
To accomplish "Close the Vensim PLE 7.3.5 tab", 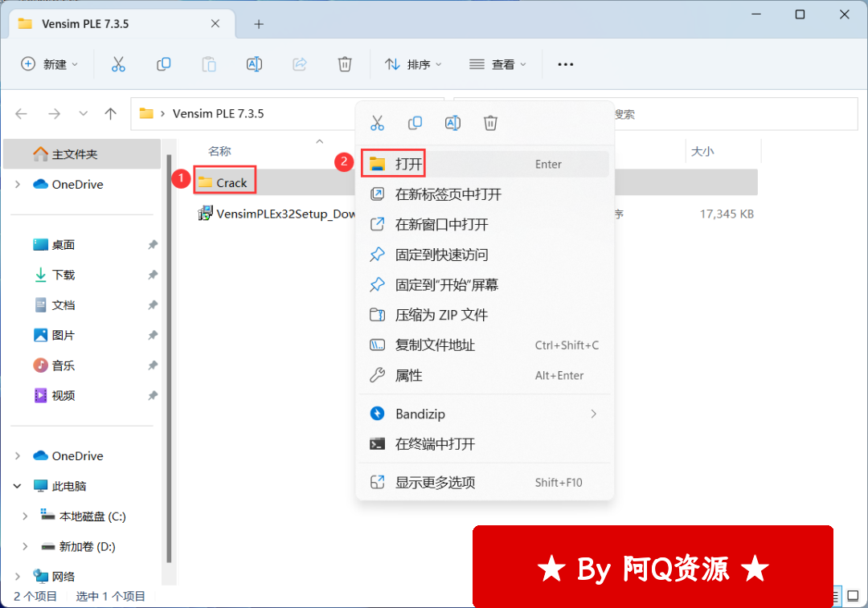I will [215, 24].
